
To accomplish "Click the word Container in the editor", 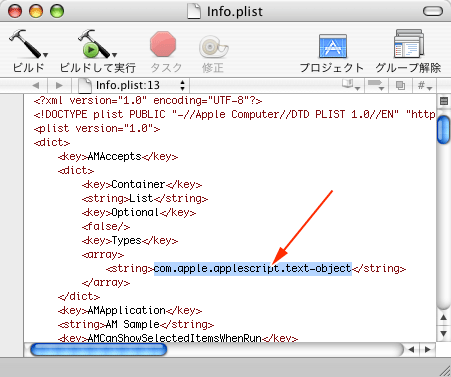I will tap(138, 184).
